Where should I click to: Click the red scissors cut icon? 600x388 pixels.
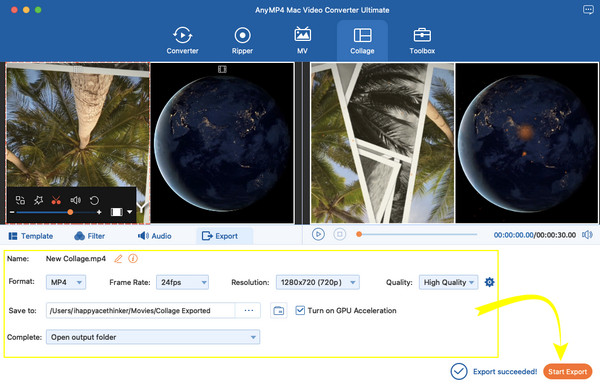pos(56,200)
